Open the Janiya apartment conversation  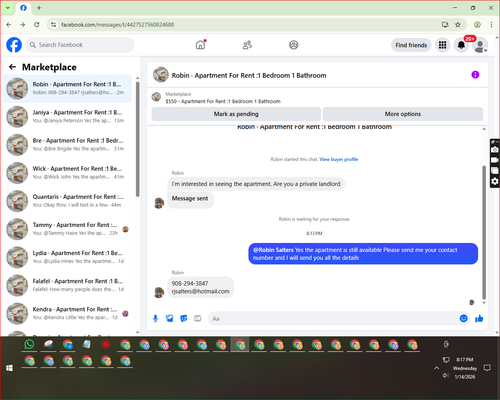(x=68, y=117)
